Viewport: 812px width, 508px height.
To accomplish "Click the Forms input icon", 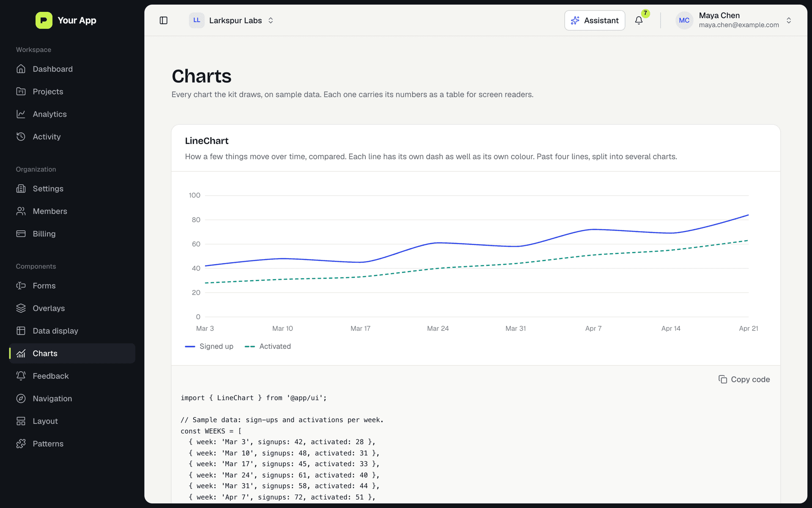I will tap(21, 286).
